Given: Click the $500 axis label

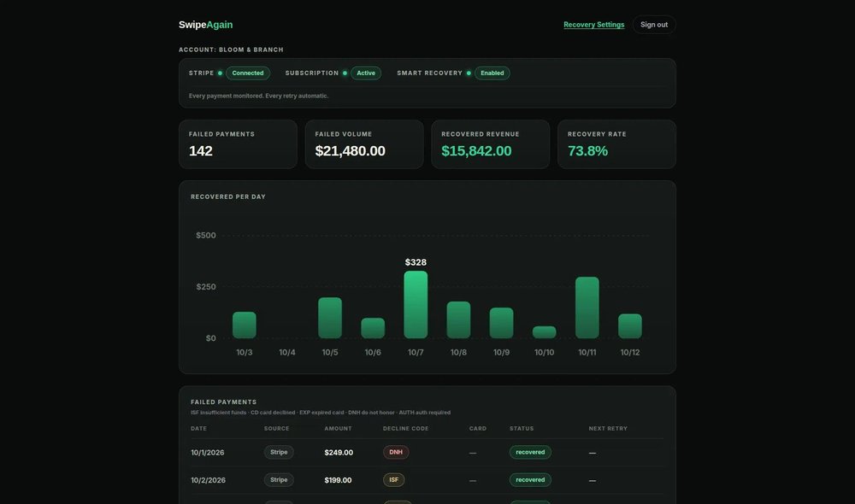Looking at the screenshot, I should (x=205, y=236).
